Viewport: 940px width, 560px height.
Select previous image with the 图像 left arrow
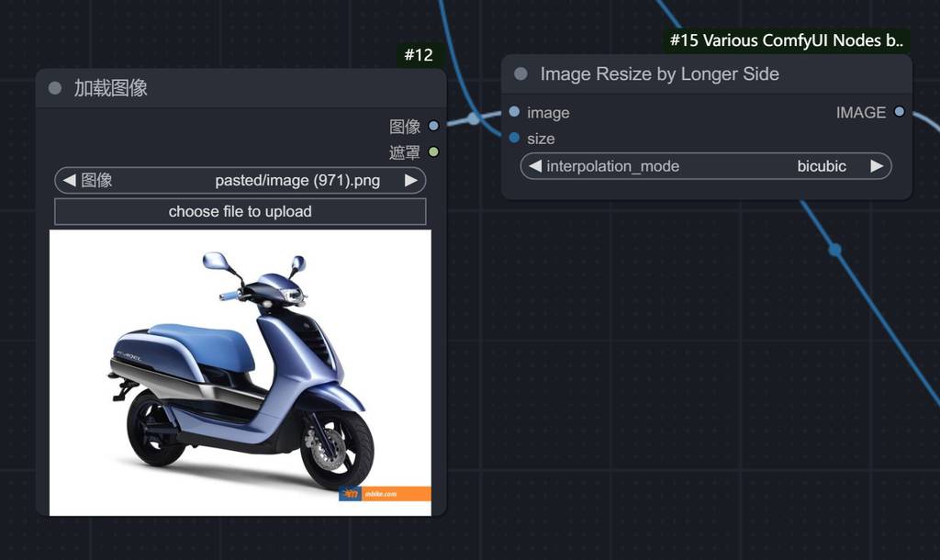coord(69,180)
